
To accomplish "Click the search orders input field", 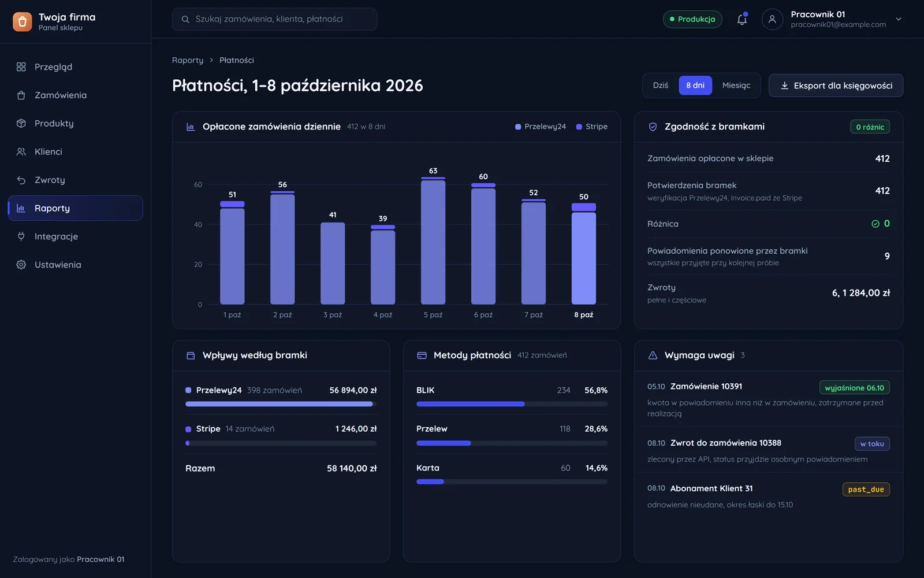I will pyautogui.click(x=274, y=19).
